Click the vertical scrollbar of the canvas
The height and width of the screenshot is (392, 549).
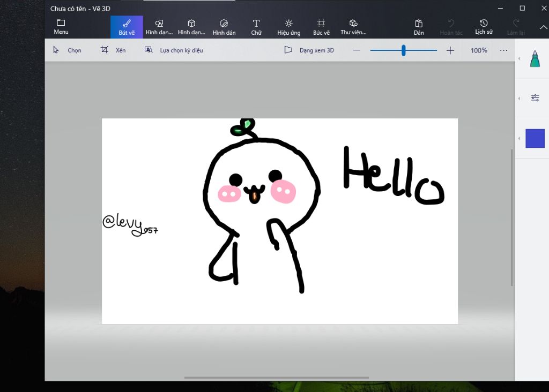tap(512, 217)
